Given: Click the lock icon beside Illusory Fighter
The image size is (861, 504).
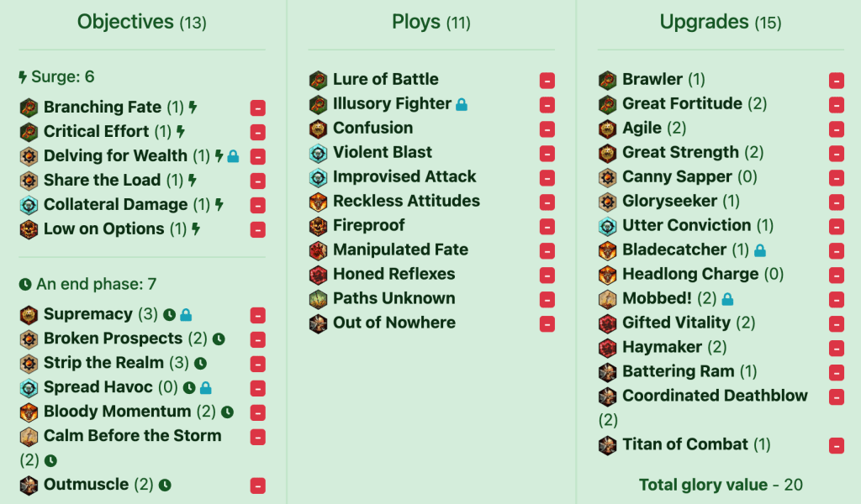Looking at the screenshot, I should point(461,104).
